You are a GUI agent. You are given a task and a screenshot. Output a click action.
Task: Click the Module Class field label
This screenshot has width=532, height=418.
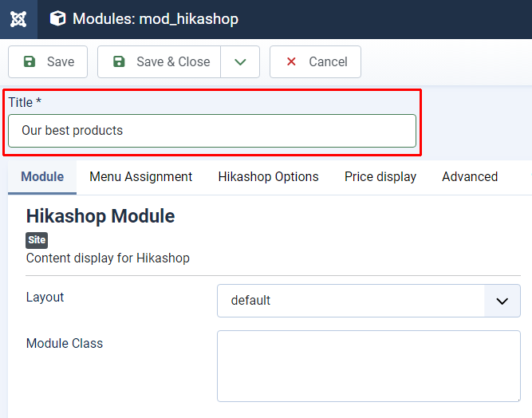tap(65, 343)
